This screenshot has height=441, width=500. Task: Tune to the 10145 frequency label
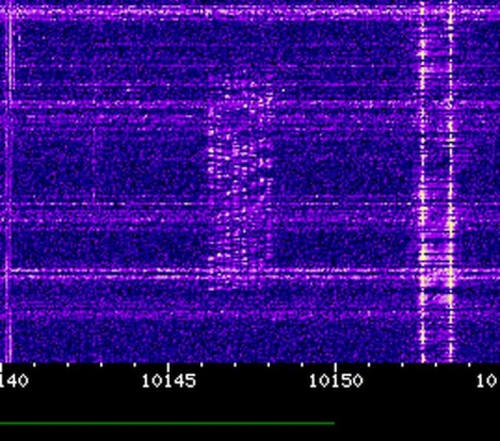click(x=169, y=381)
